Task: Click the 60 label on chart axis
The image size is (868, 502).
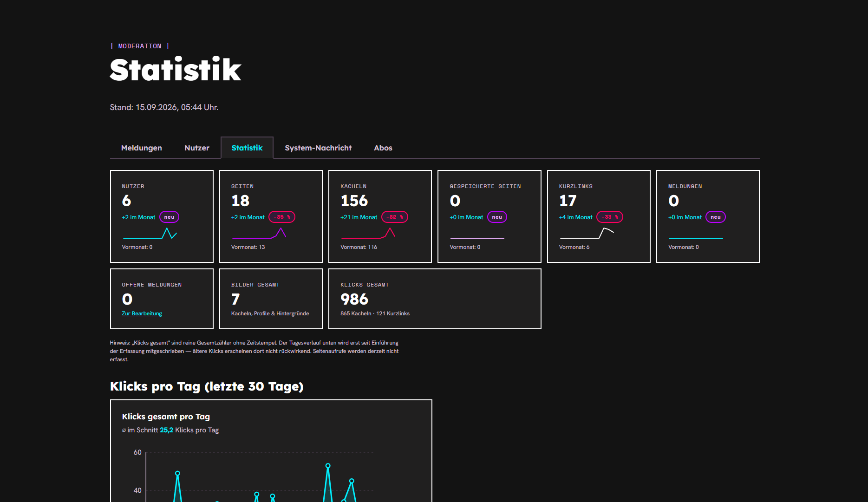Action: pos(137,452)
